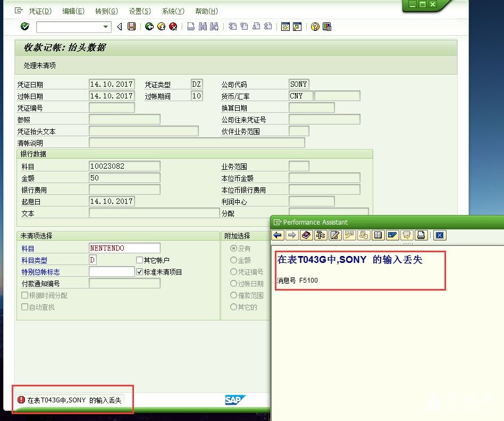The height and width of the screenshot is (421, 504).
Task: Toggle the 其它帐户 checkbox
Action: 139,260
